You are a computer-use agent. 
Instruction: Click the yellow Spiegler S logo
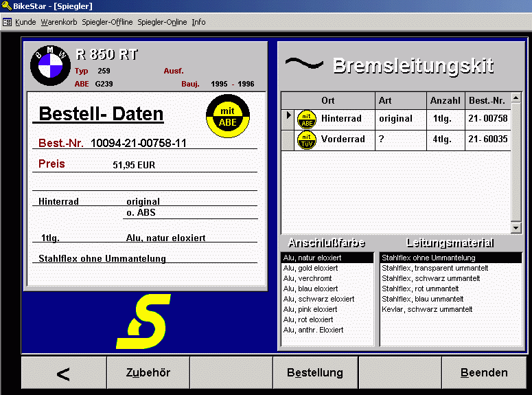tap(143, 321)
